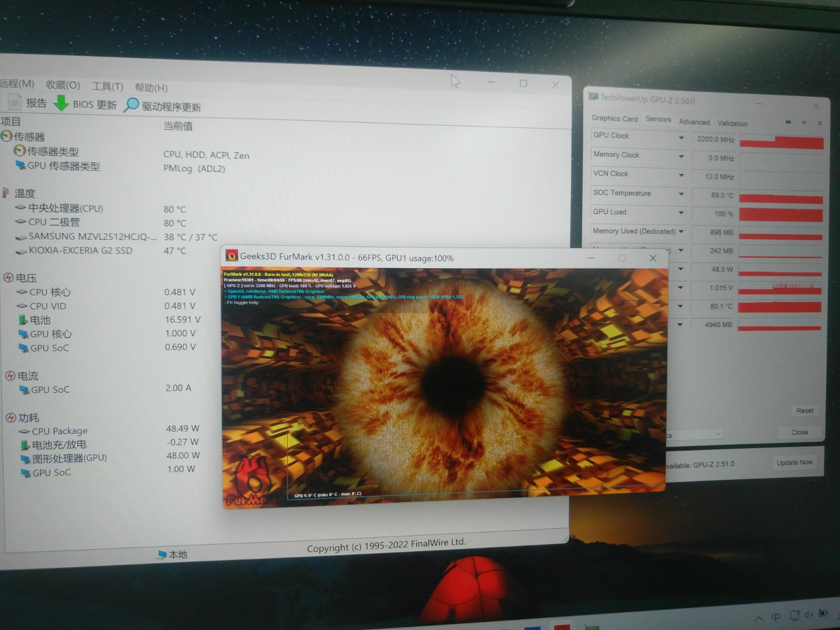Click the battery tray icon
The width and height of the screenshot is (840, 630).
[x=823, y=613]
